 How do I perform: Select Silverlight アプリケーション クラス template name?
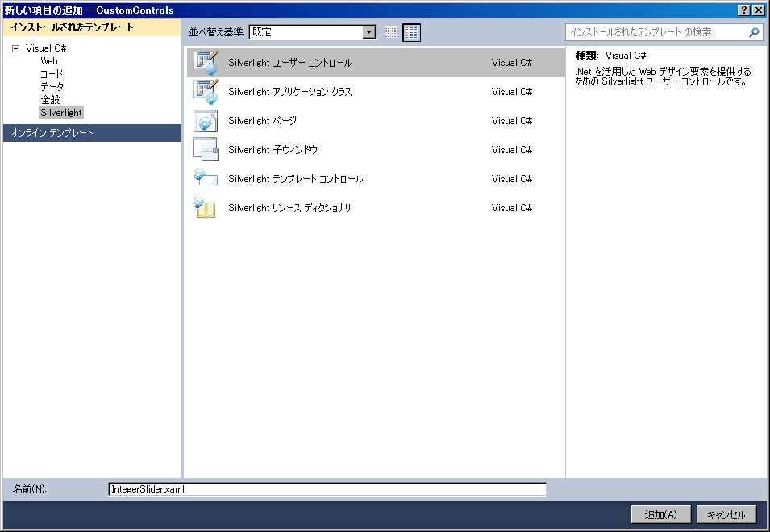point(289,92)
